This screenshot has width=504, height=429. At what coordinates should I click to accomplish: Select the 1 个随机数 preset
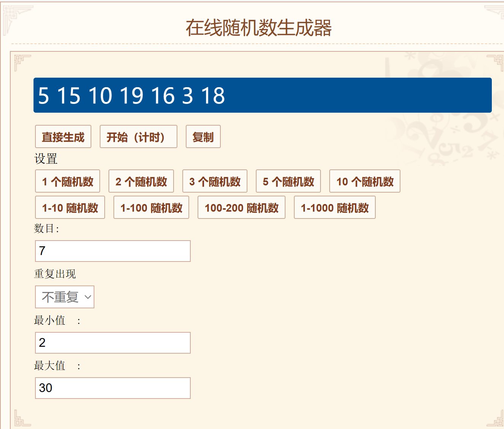coord(68,181)
